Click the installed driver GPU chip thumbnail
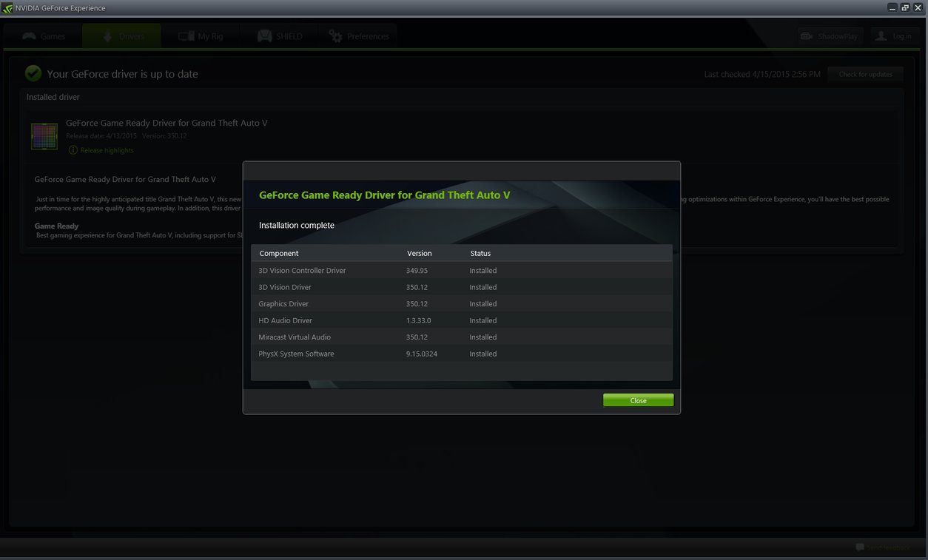The image size is (928, 560). point(44,136)
